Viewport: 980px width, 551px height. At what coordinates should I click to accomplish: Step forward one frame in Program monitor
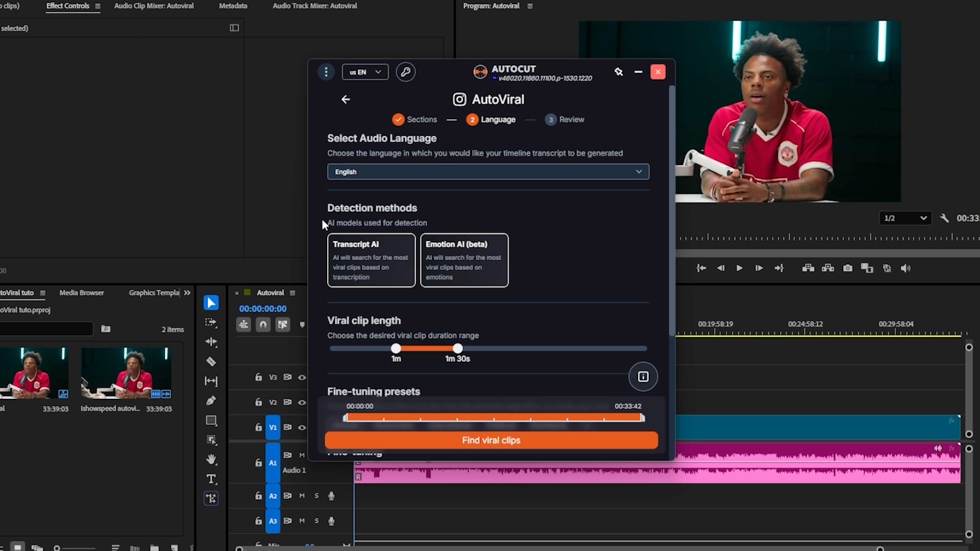[759, 268]
